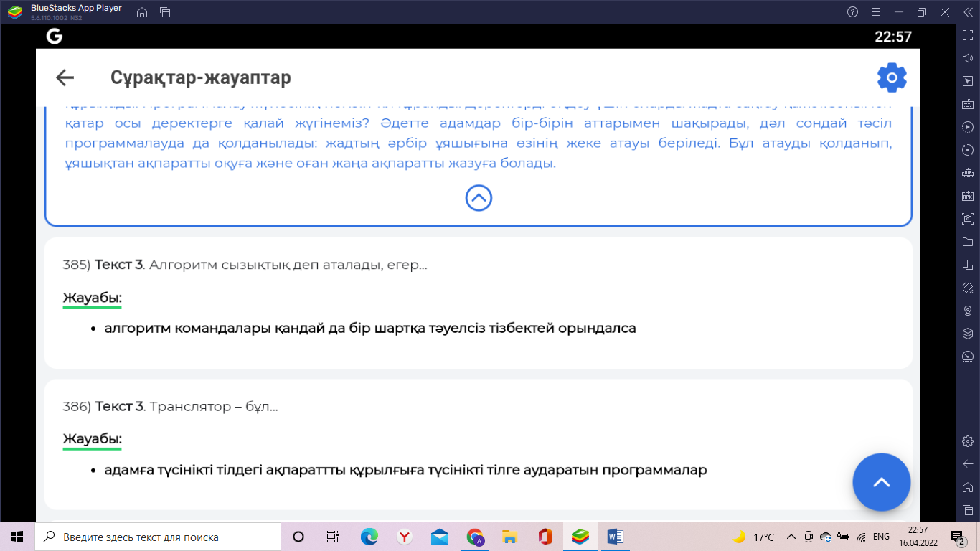The image size is (980, 551).
Task: Click the Жауабы label under question 386
Action: (x=93, y=439)
